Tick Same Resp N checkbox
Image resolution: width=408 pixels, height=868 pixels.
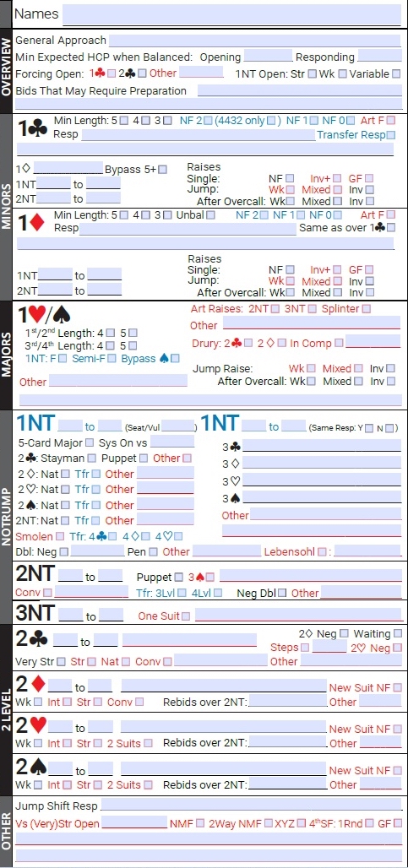(x=389, y=428)
